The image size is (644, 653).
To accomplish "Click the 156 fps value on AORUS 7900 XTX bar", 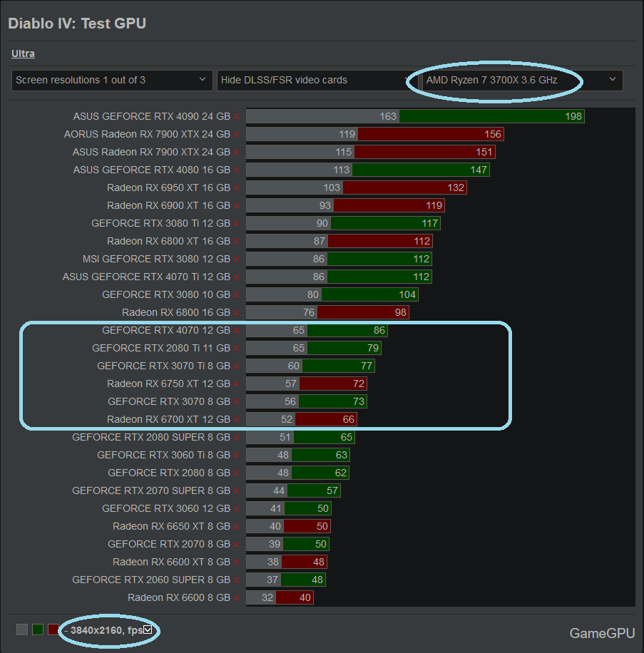I will [493, 134].
